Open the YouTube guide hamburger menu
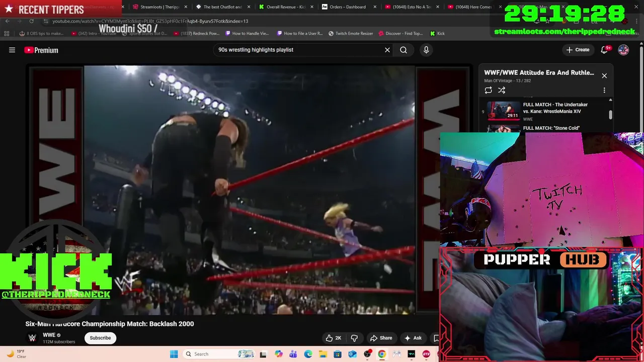 pyautogui.click(x=12, y=50)
